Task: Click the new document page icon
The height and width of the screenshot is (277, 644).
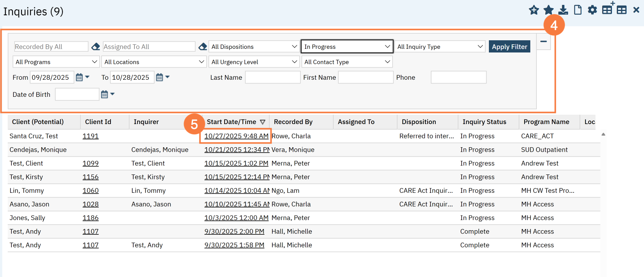Action: 578,10
